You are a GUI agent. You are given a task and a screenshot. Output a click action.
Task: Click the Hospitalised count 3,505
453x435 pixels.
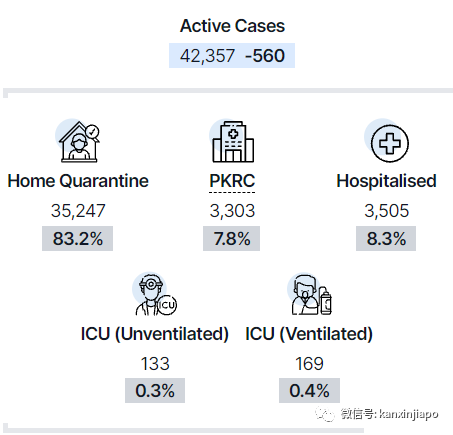click(x=386, y=211)
